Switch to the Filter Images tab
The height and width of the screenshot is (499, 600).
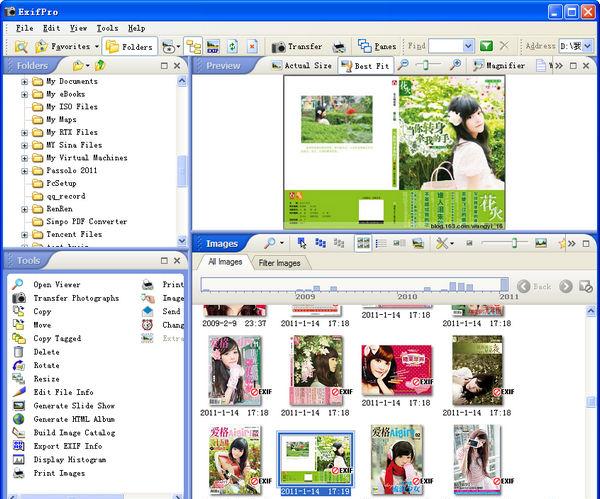point(279,263)
